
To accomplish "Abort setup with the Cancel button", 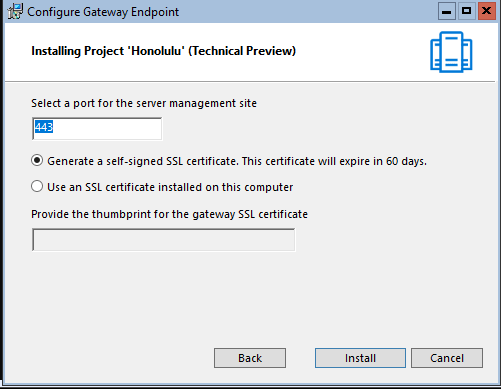I will [x=447, y=358].
